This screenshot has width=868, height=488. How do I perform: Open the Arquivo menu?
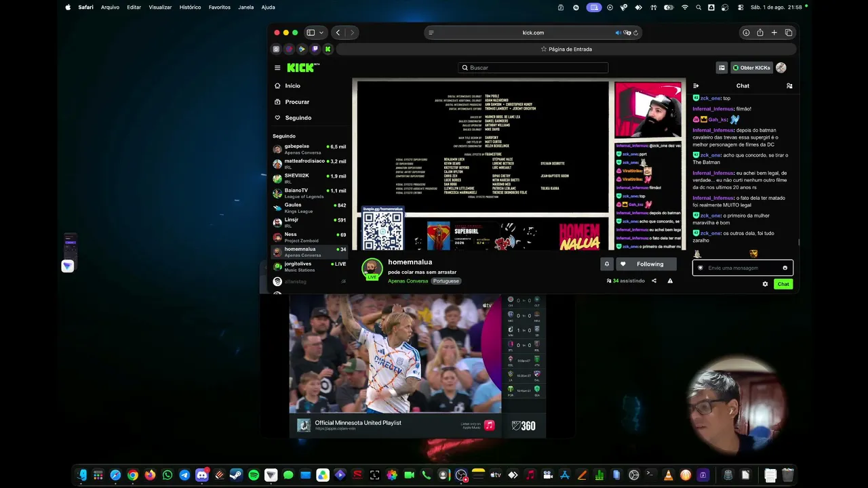pyautogui.click(x=110, y=7)
